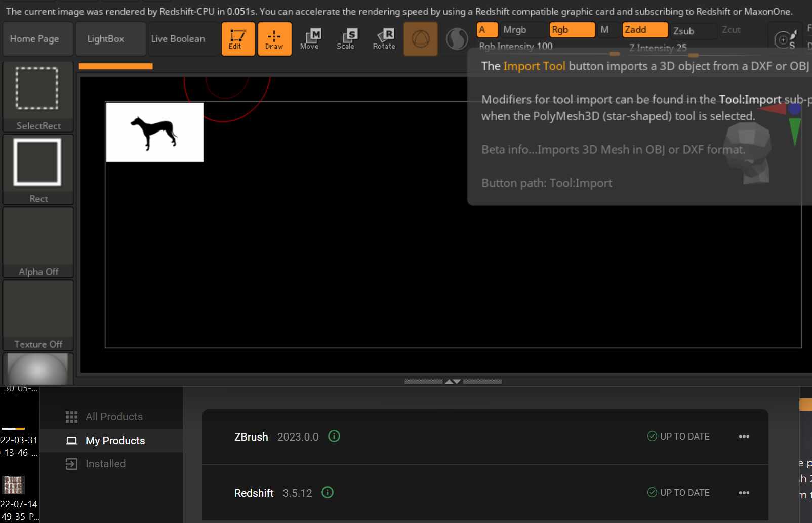Select the Draw mode icon
Screen dimensions: 812x523
(x=274, y=39)
